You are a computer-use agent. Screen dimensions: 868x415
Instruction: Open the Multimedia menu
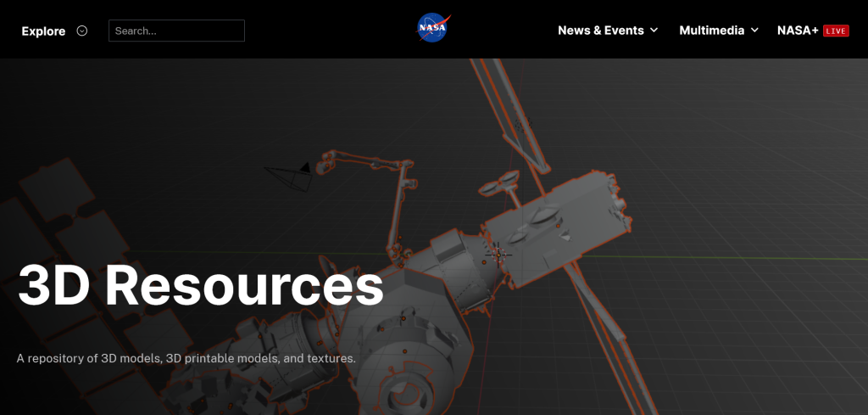[711, 31]
